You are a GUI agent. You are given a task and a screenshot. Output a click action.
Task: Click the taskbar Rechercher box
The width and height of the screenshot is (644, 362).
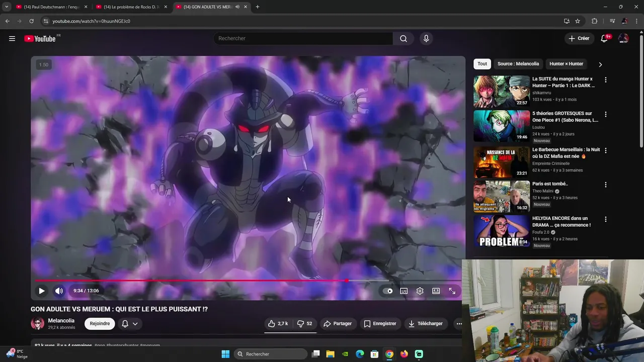(271, 354)
